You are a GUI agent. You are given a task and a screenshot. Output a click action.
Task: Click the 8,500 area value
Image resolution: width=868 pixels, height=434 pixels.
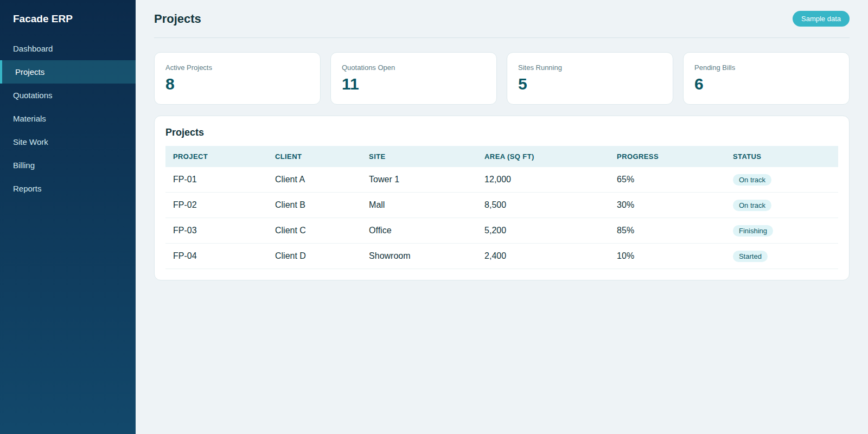click(495, 205)
